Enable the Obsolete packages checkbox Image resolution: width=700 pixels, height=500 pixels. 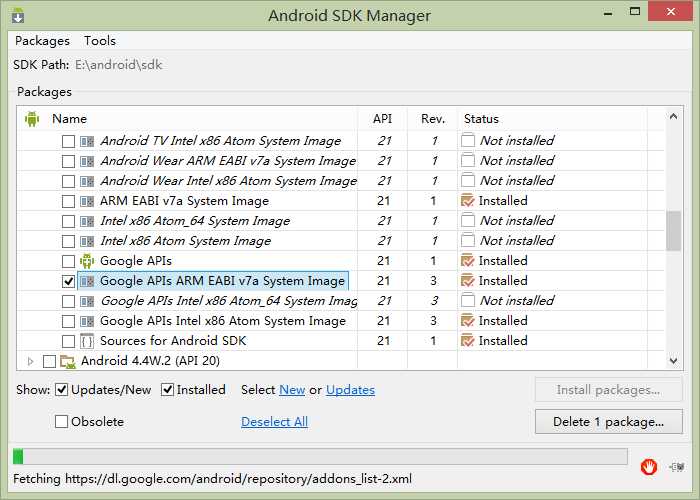click(x=62, y=422)
